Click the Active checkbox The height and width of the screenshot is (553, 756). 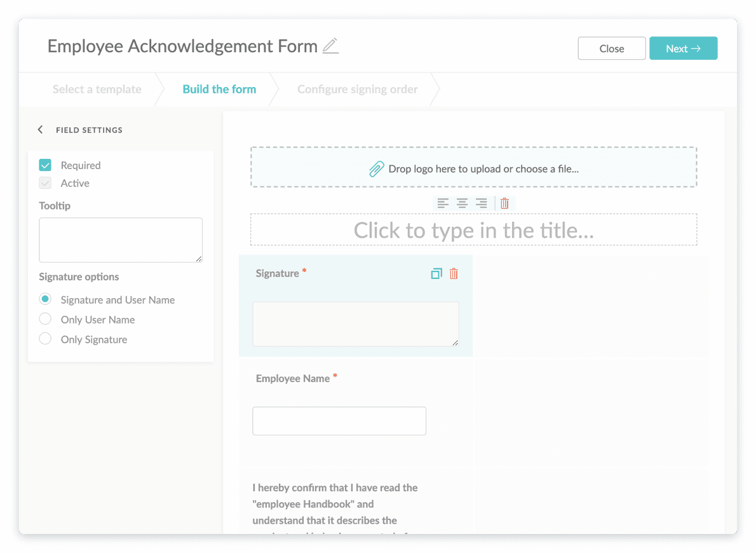[44, 183]
